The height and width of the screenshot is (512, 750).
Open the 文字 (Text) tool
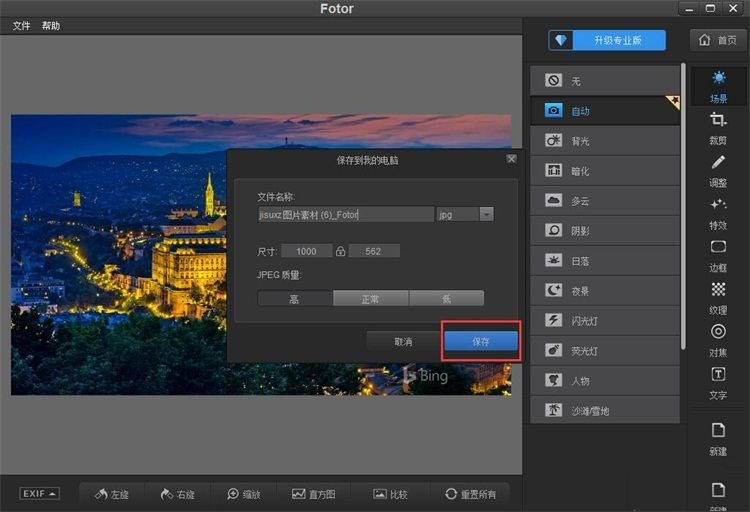tap(718, 383)
